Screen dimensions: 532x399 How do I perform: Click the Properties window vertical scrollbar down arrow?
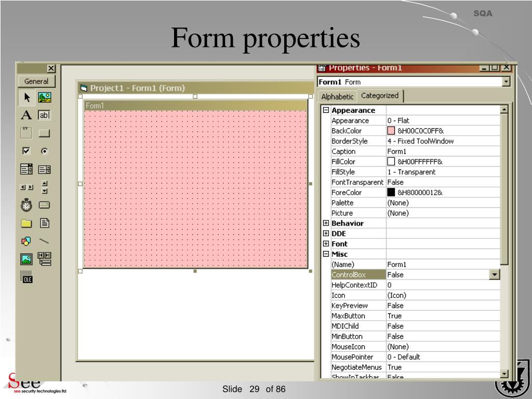[504, 373]
